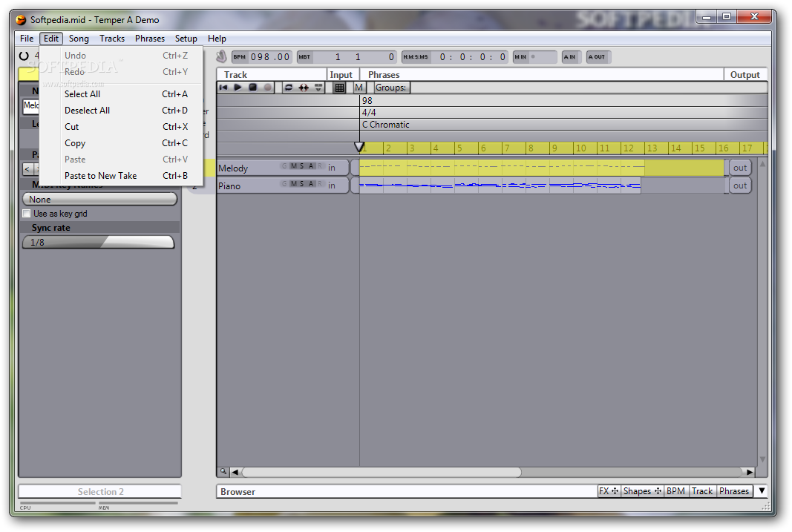Open the Browser panel drop-down arrow
The image size is (792, 532).
coord(762,490)
